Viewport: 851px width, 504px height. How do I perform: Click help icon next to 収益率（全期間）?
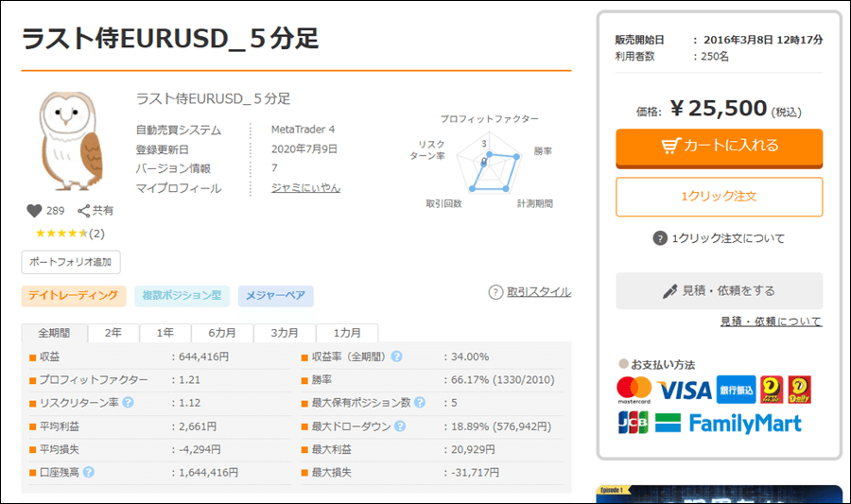pos(397,356)
